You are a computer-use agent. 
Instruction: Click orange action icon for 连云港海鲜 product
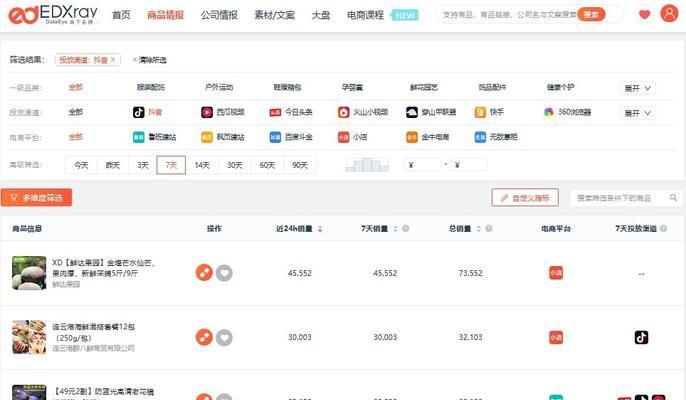tap(204, 337)
